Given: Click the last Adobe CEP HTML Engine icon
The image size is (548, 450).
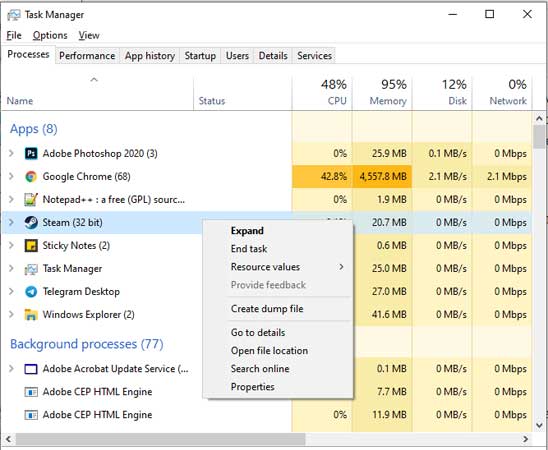Looking at the screenshot, I should point(31,415).
